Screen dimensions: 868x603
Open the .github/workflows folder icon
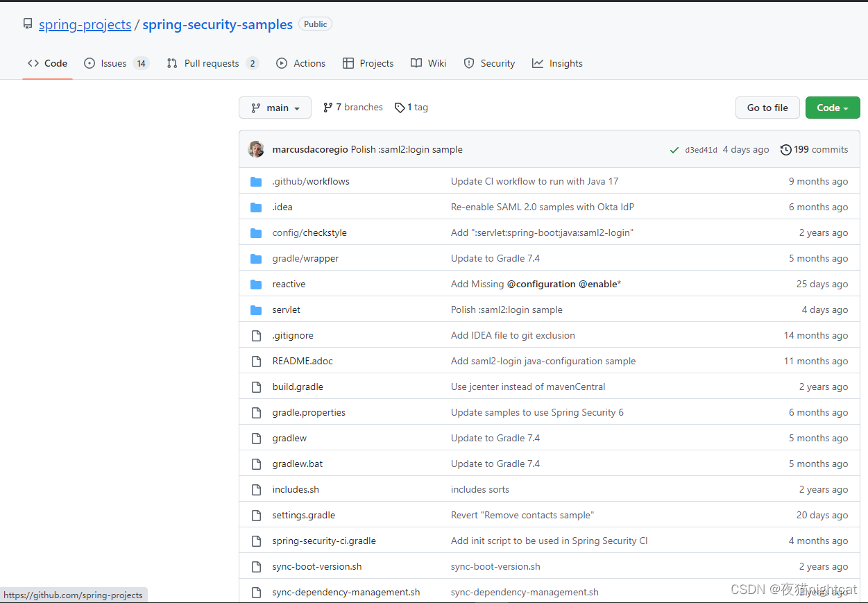[x=256, y=182]
